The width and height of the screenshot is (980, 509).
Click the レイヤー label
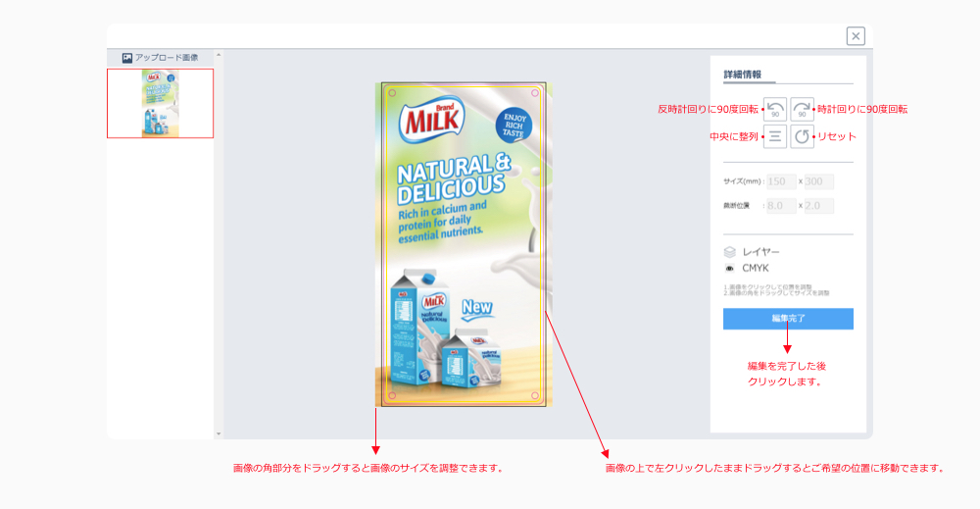(760, 252)
